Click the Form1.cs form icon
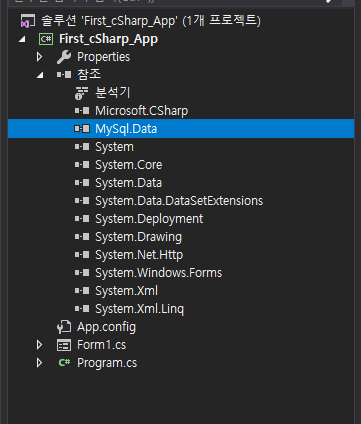The height and width of the screenshot is (424, 361). coord(64,345)
